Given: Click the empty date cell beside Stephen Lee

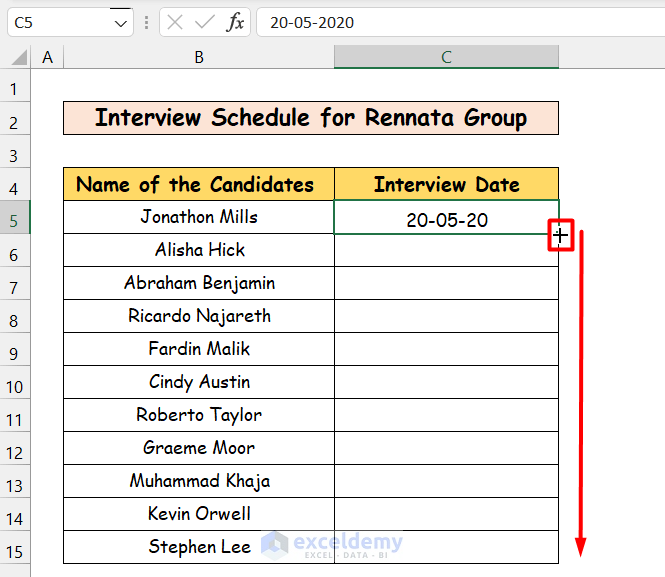Looking at the screenshot, I should coord(446,547).
